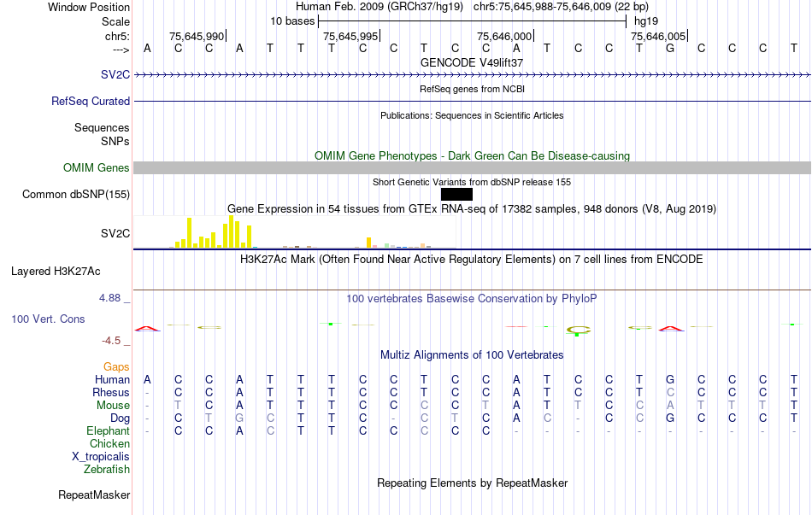
Task: Click the H3K27Ac Mark track title
Action: point(472,260)
